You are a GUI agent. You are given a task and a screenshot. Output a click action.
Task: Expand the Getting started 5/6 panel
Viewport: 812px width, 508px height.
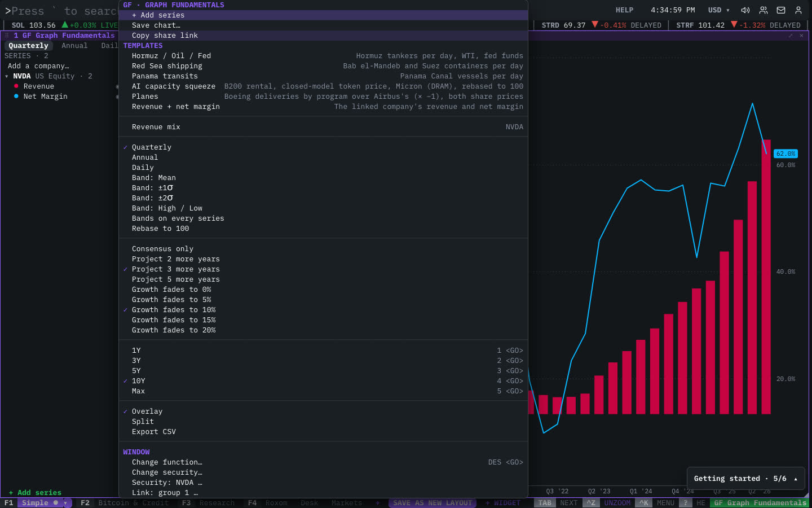tap(745, 479)
